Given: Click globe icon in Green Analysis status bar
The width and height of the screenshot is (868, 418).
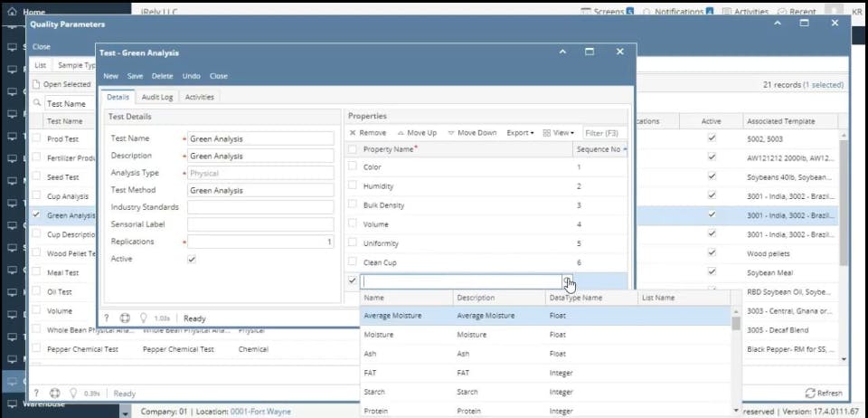Looking at the screenshot, I should [125, 318].
